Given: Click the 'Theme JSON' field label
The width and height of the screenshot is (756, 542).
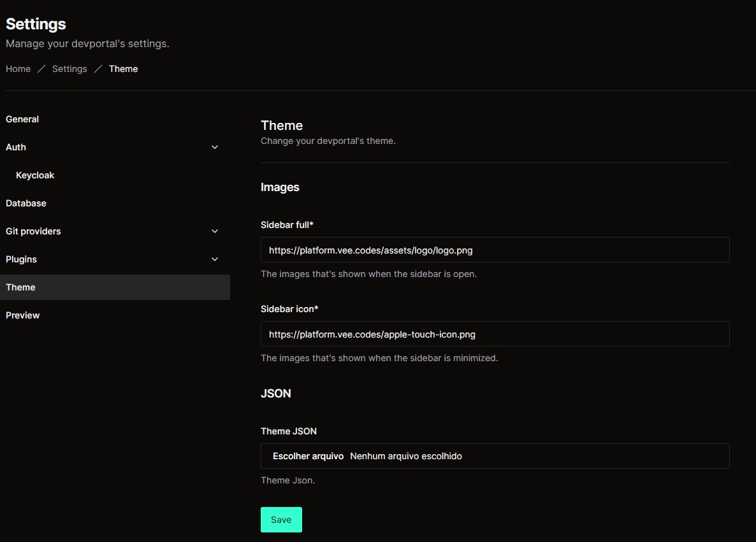Looking at the screenshot, I should tap(289, 431).
